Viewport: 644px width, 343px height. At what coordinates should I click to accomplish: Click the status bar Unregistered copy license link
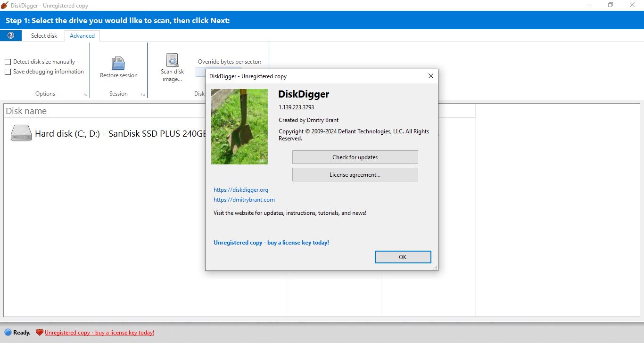99,333
